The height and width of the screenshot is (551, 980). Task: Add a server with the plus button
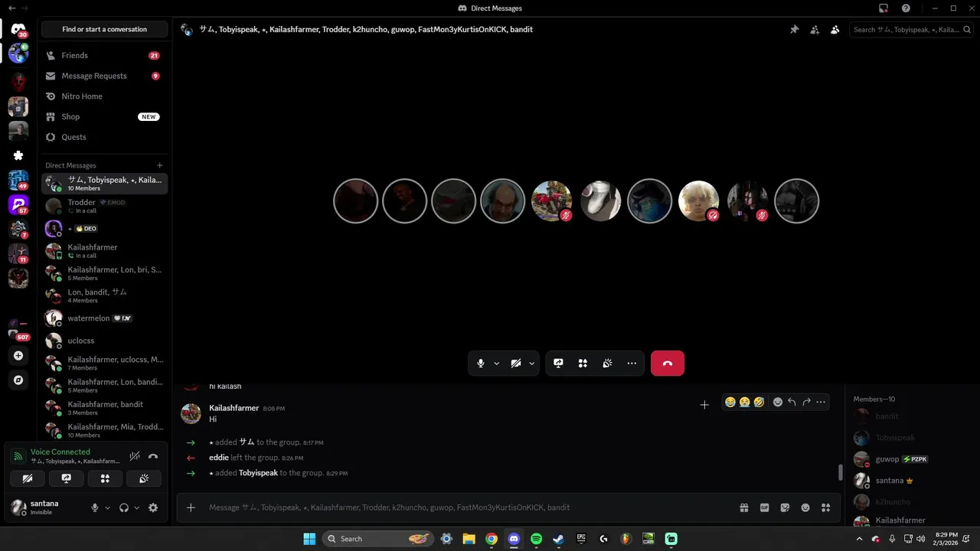18,356
